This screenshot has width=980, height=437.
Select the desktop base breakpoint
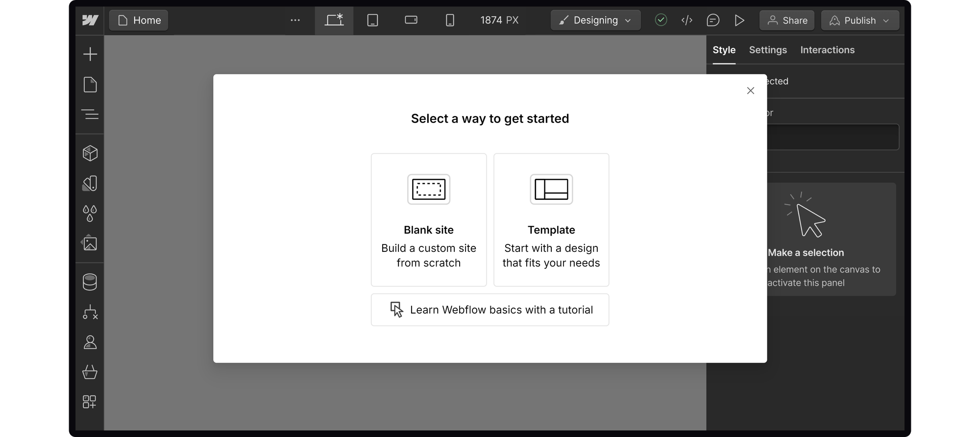(334, 20)
